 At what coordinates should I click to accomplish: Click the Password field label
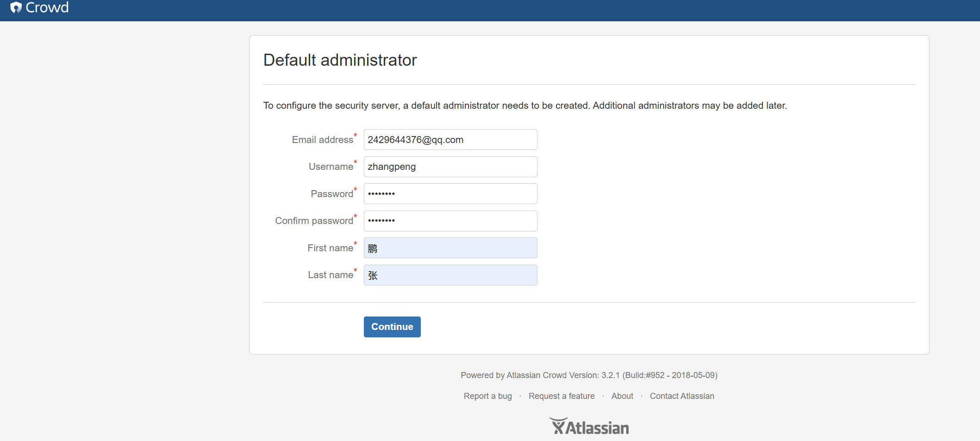pyautogui.click(x=331, y=194)
